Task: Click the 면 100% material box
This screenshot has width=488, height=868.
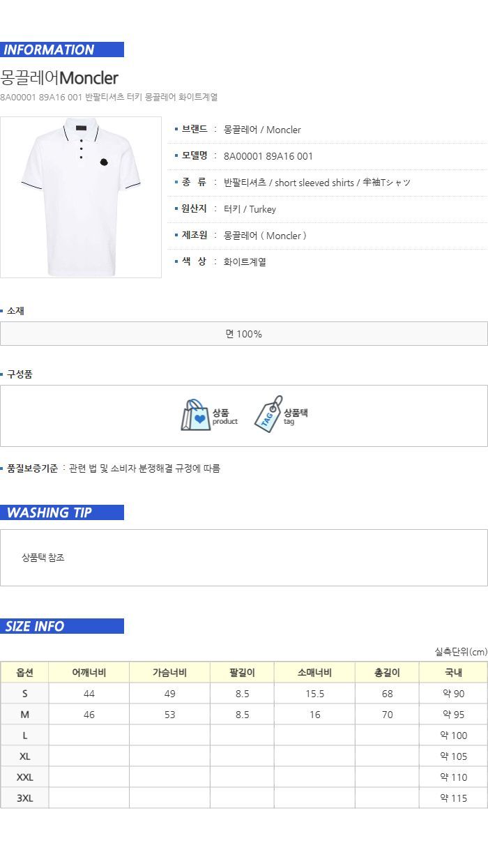Action: tap(244, 334)
